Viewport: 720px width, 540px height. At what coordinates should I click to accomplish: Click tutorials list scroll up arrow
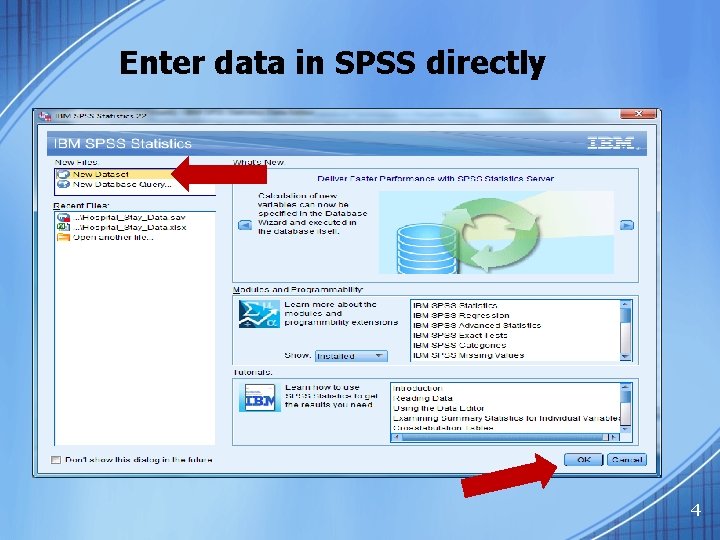(x=625, y=387)
